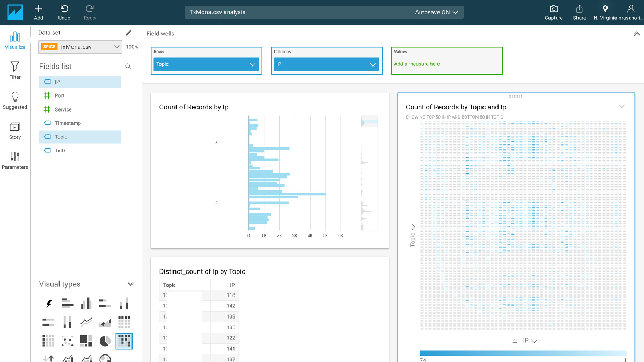Screen dimensions: 644x362
Task: Collapse the Visual types panel
Action: click(x=130, y=284)
